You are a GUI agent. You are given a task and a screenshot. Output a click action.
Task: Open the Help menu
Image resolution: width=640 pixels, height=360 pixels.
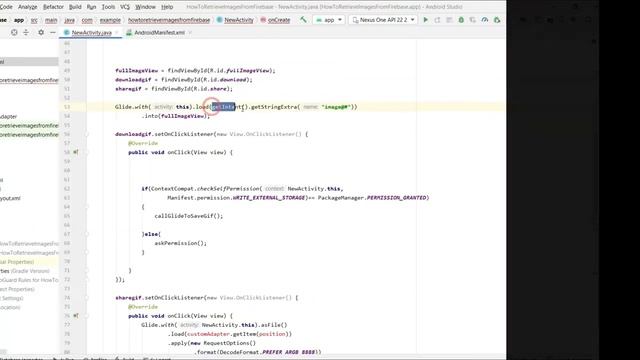167,7
